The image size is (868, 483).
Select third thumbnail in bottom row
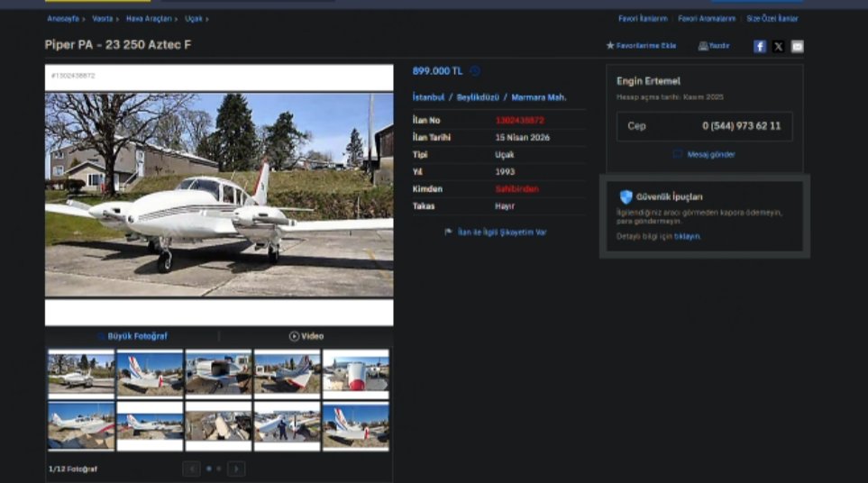pos(219,426)
